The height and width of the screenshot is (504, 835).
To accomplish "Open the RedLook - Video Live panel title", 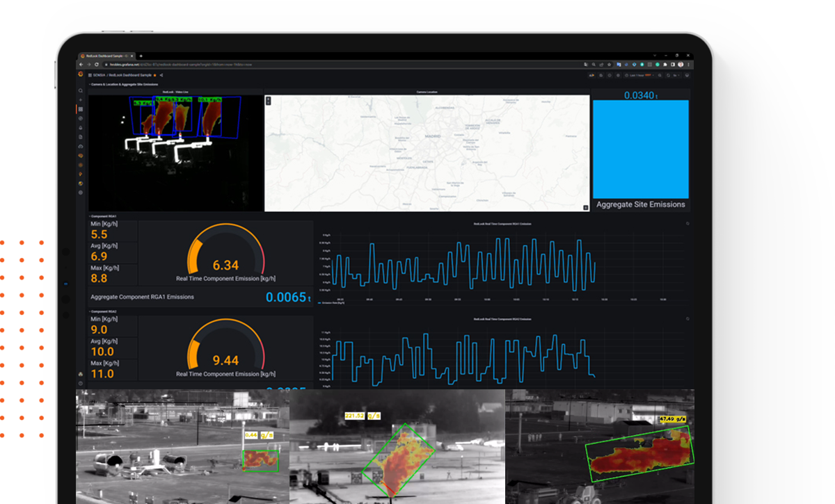I will click(176, 92).
